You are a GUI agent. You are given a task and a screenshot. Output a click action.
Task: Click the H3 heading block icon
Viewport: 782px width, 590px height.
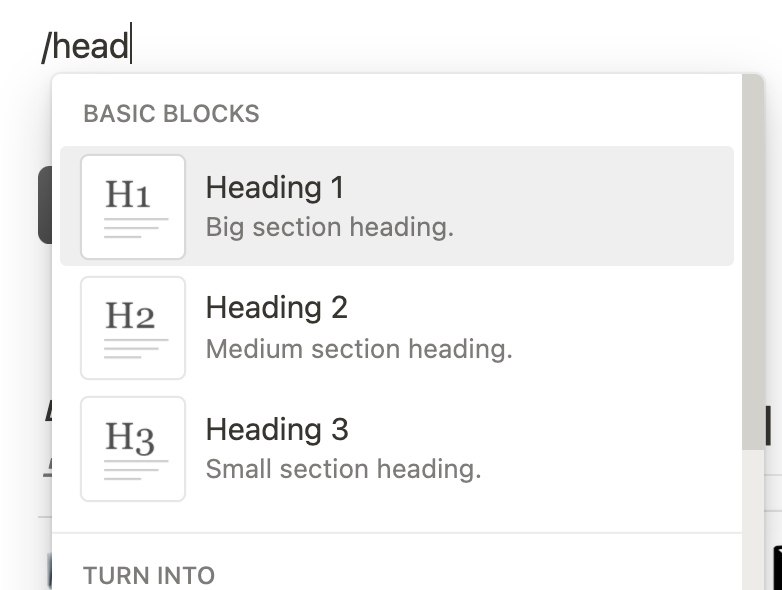pyautogui.click(x=133, y=449)
